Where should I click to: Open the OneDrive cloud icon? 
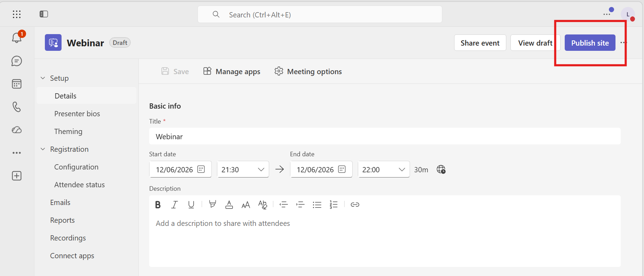tap(17, 130)
